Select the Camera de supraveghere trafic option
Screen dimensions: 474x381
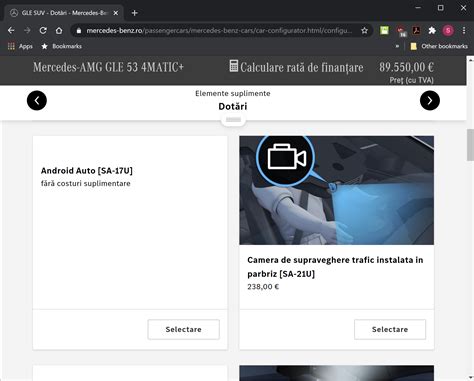click(390, 329)
